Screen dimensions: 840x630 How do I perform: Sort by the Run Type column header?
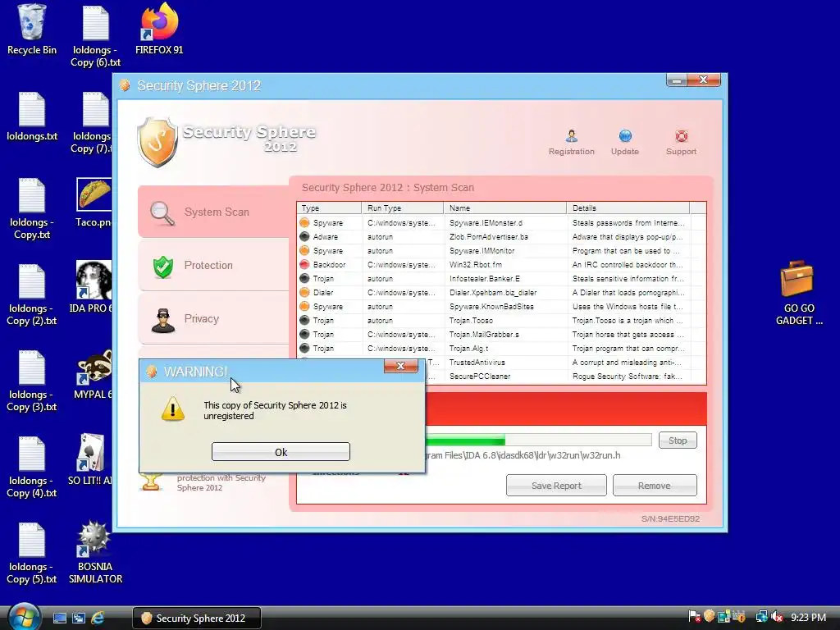coord(402,208)
